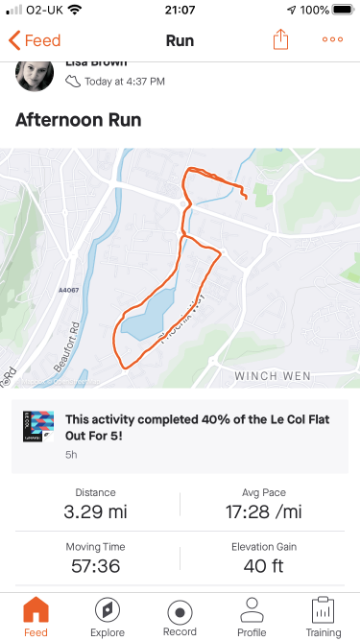Tap the battery indicator in status bar
Screen dimensions: 360x640
(343, 9)
